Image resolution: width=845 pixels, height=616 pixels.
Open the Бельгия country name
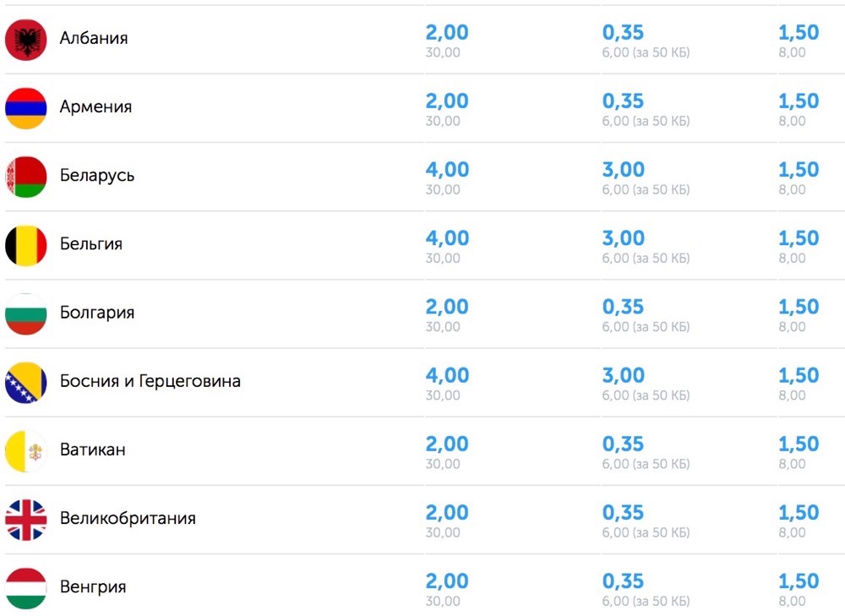(91, 244)
